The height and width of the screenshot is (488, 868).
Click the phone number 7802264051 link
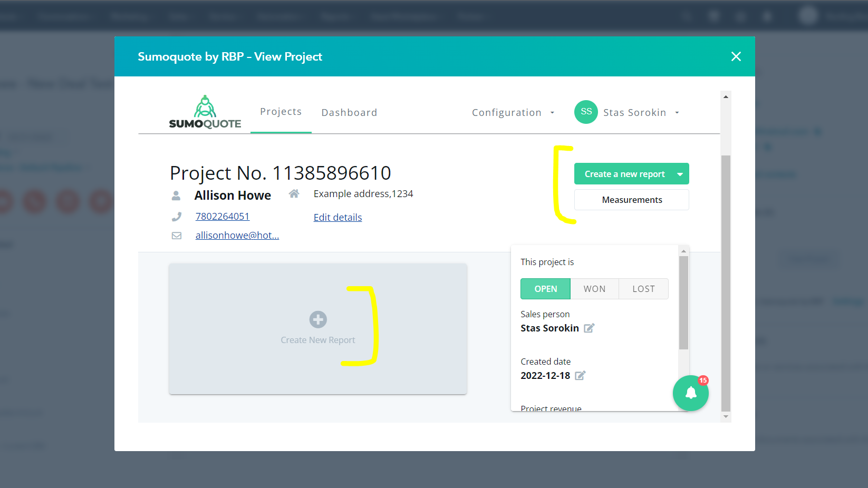[222, 217]
